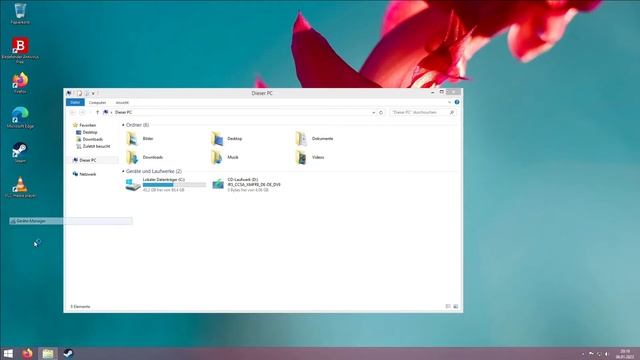
Task: Select CD-Laufwerk (D:) drive
Action: tap(247, 184)
